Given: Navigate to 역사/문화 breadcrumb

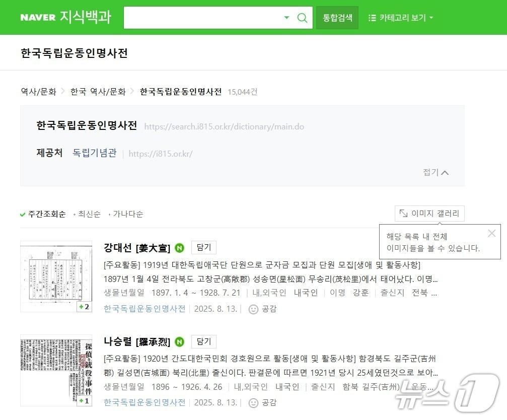Looking at the screenshot, I should (x=38, y=92).
